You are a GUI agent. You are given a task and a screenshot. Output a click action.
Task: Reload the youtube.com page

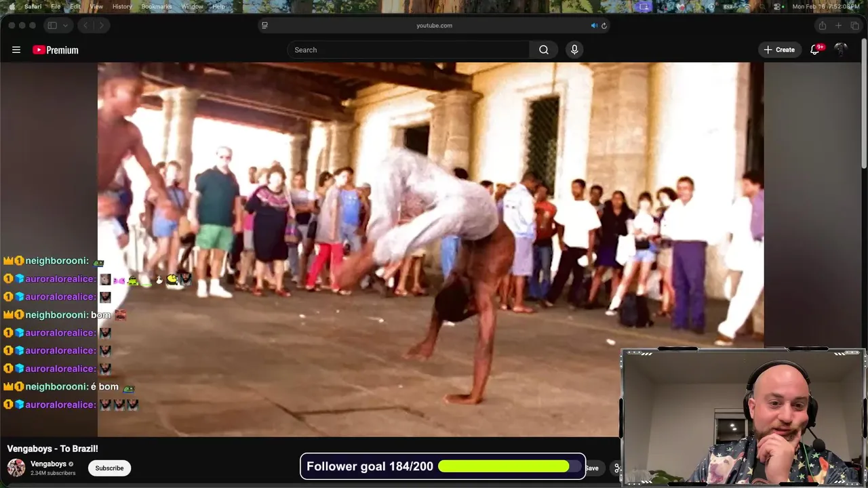coord(604,25)
